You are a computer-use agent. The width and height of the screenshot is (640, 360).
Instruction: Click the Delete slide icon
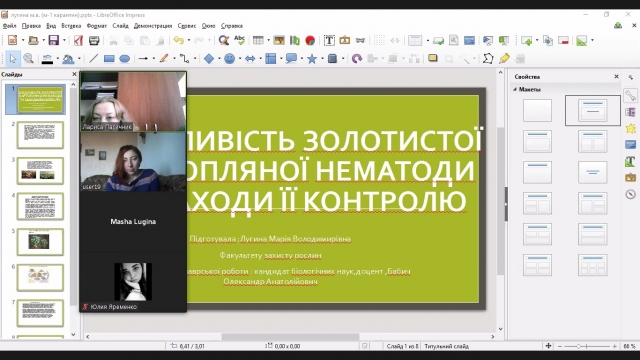(563, 40)
